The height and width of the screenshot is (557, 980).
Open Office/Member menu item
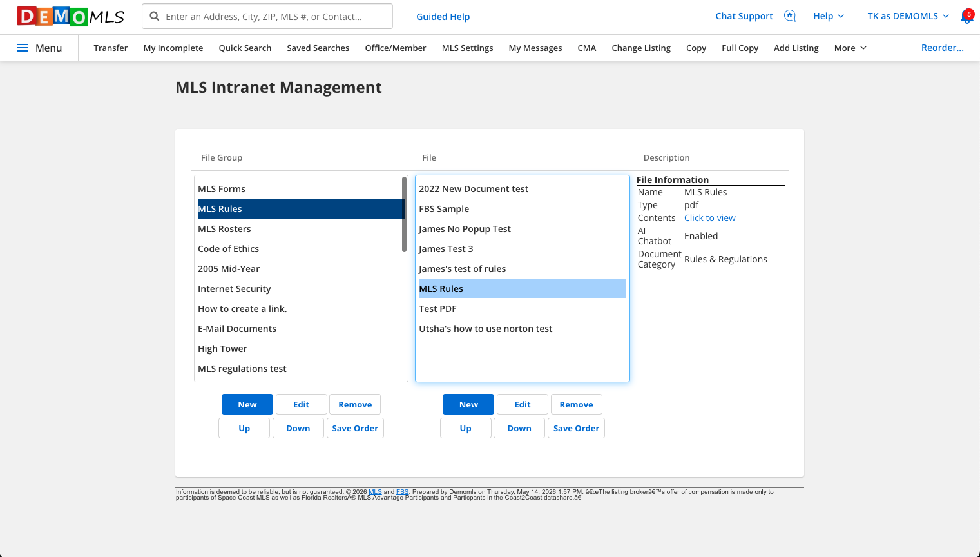click(x=396, y=48)
